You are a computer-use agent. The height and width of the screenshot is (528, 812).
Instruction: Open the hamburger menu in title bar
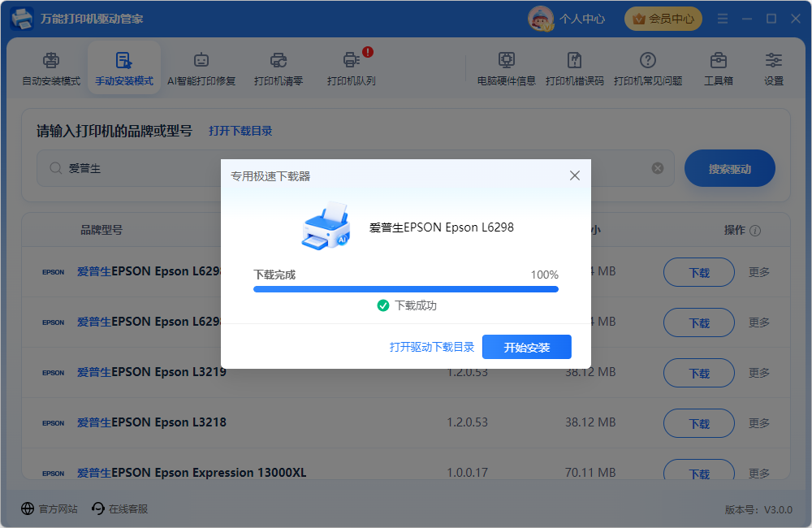coord(723,19)
